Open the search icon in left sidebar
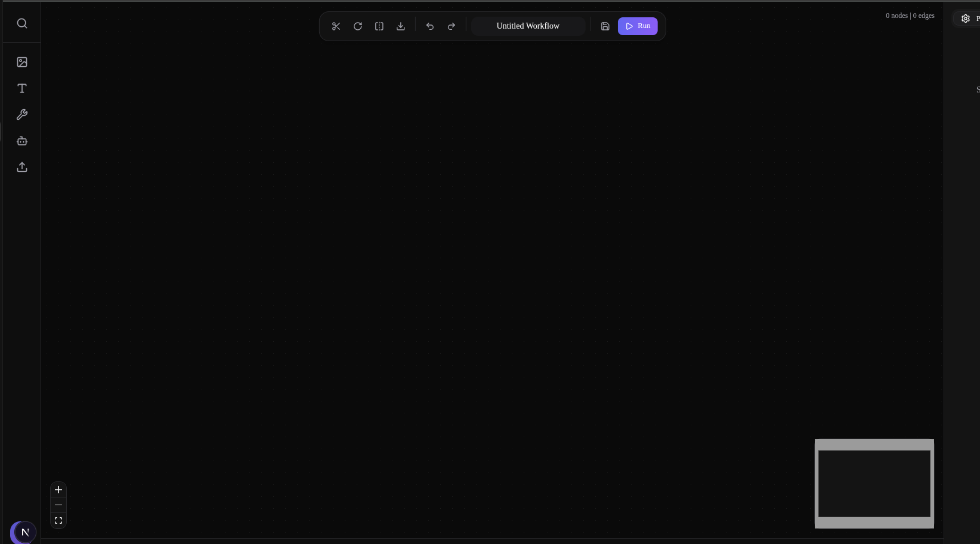The height and width of the screenshot is (544, 980). tap(22, 23)
